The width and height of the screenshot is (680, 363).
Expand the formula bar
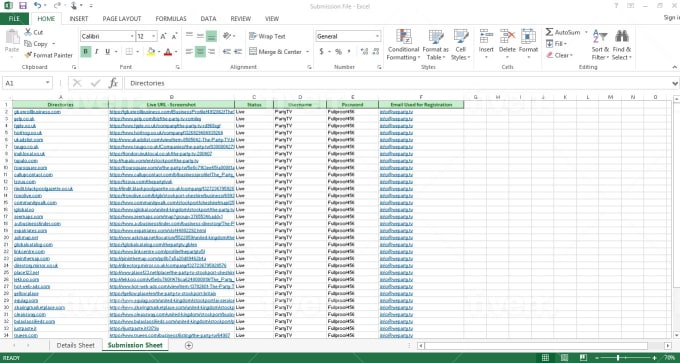pos(675,83)
